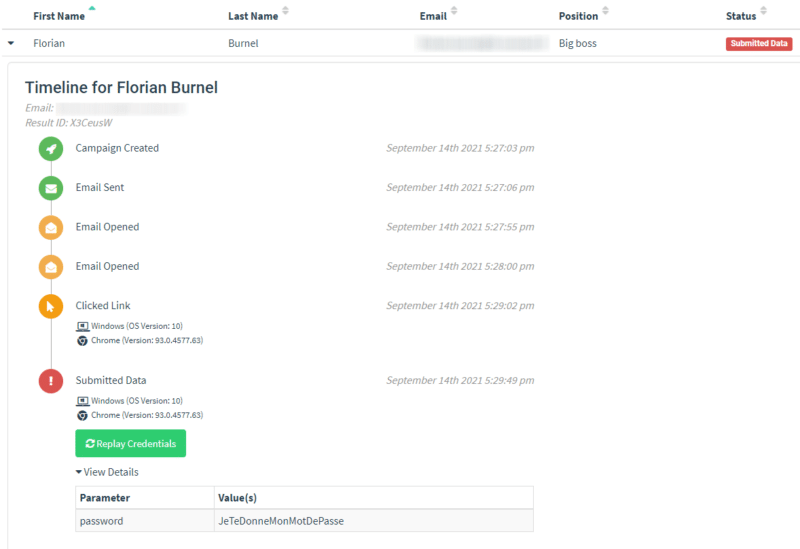Sort by Last Name column
Image resolution: width=800 pixels, height=549 pixels.
tap(253, 16)
